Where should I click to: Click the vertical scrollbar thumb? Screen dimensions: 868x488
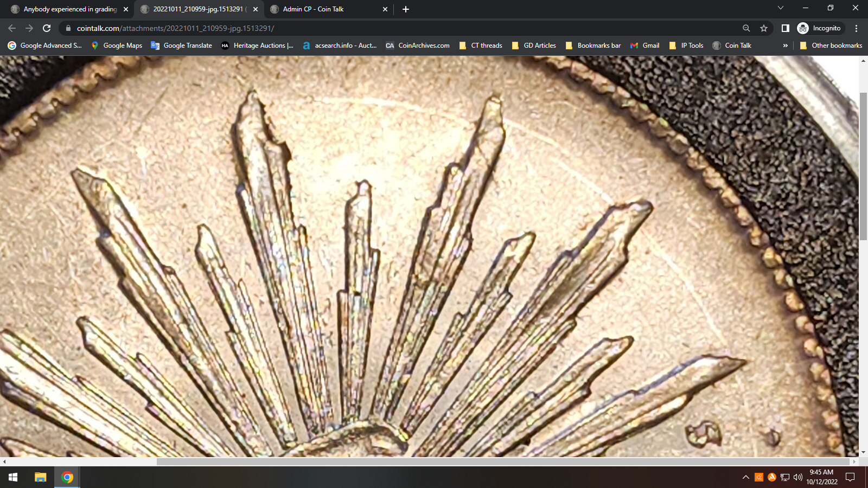[x=863, y=166]
